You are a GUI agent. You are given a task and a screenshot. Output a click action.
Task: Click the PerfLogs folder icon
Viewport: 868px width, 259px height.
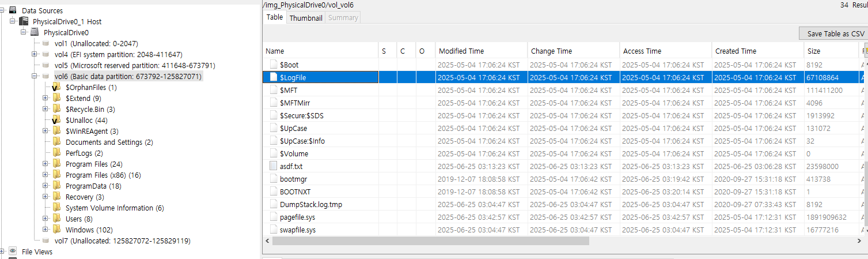pos(56,153)
